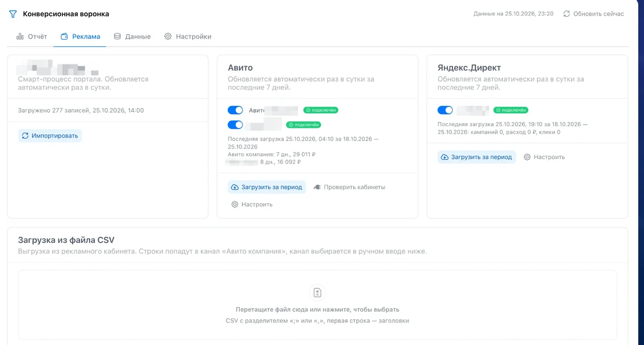644x345 pixels.
Task: Click Настроить link in Авито card
Action: point(252,204)
